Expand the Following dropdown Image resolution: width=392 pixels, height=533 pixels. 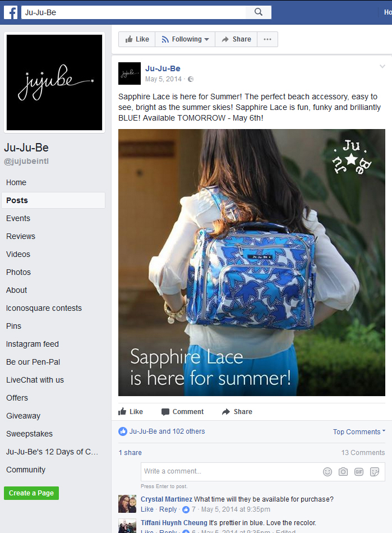click(x=185, y=39)
